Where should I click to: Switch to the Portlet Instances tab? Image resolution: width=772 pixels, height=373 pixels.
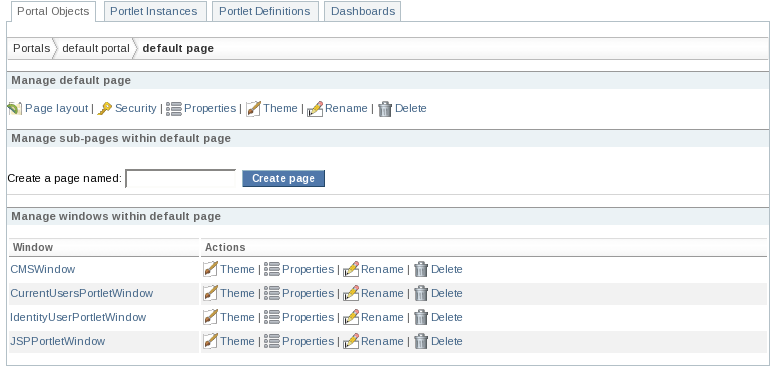pyautogui.click(x=155, y=11)
